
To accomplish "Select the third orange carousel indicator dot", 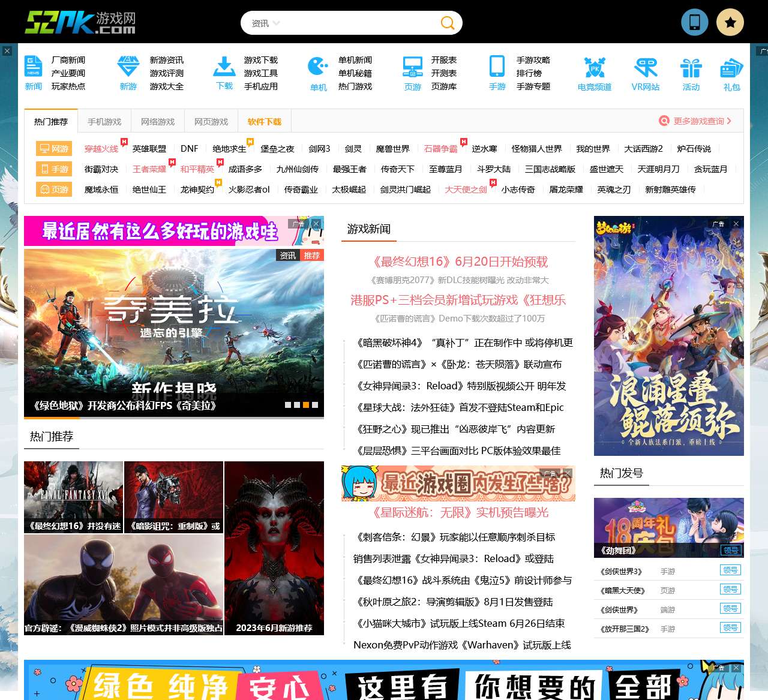I will click(306, 405).
